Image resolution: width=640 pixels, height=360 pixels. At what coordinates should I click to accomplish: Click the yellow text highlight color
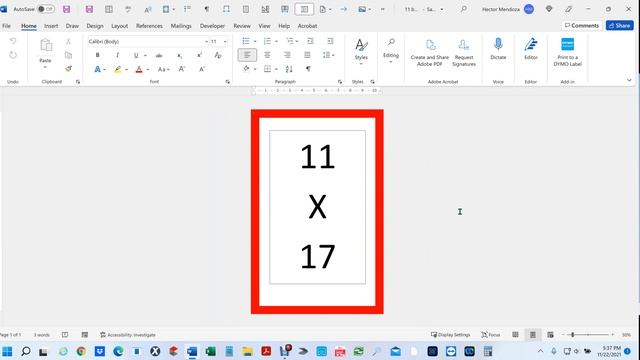pyautogui.click(x=118, y=69)
